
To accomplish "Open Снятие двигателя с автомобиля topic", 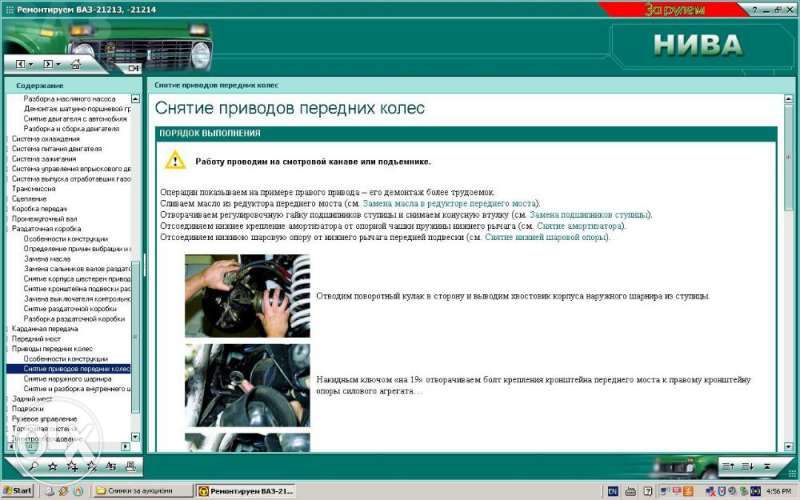I will [x=75, y=118].
